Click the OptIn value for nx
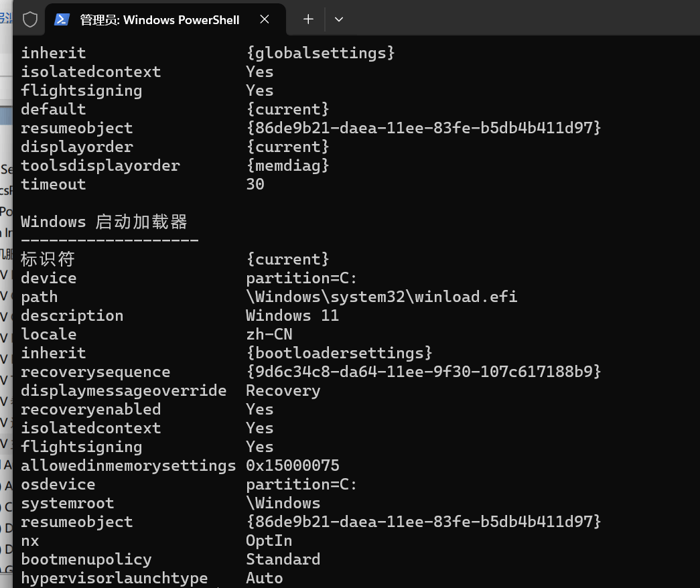This screenshot has width=700, height=588. pos(269,540)
